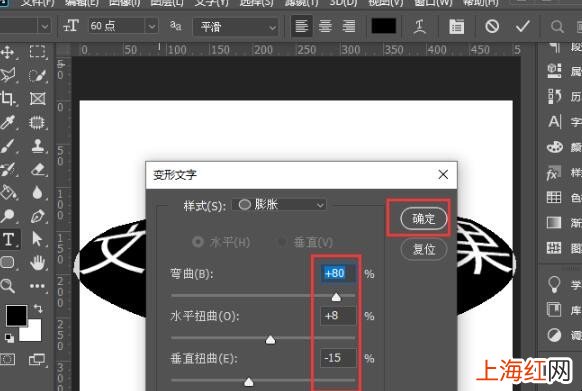Select the Frame tool
Screen dimensions: 582x391
[37, 99]
